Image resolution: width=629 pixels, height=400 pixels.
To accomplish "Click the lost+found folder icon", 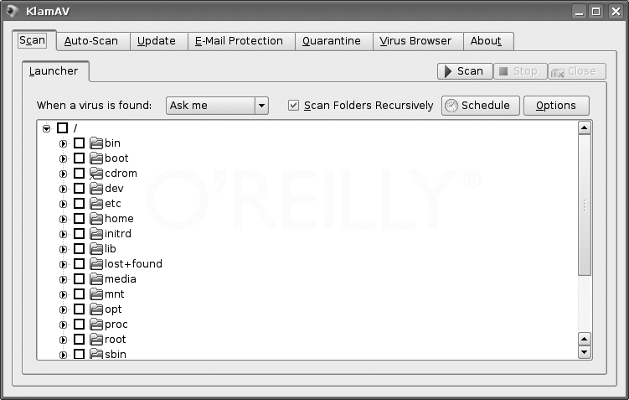I will pos(96,264).
